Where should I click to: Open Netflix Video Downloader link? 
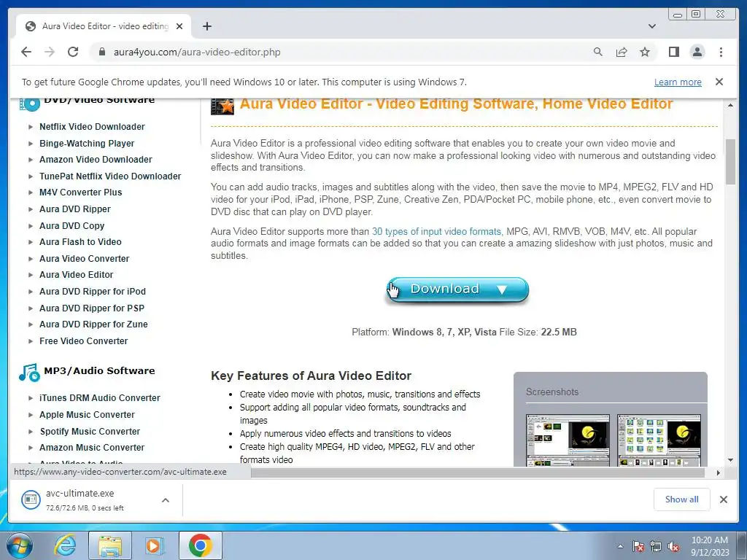tap(92, 127)
